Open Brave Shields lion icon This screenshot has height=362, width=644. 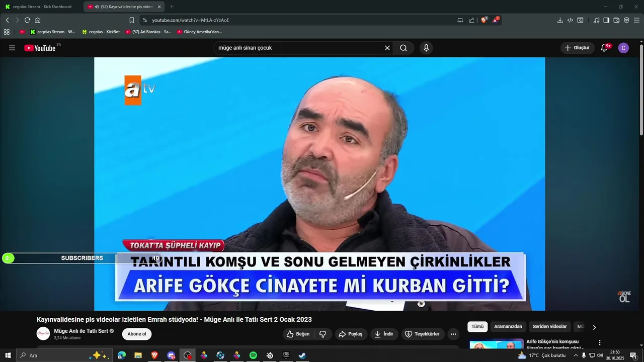(484, 20)
